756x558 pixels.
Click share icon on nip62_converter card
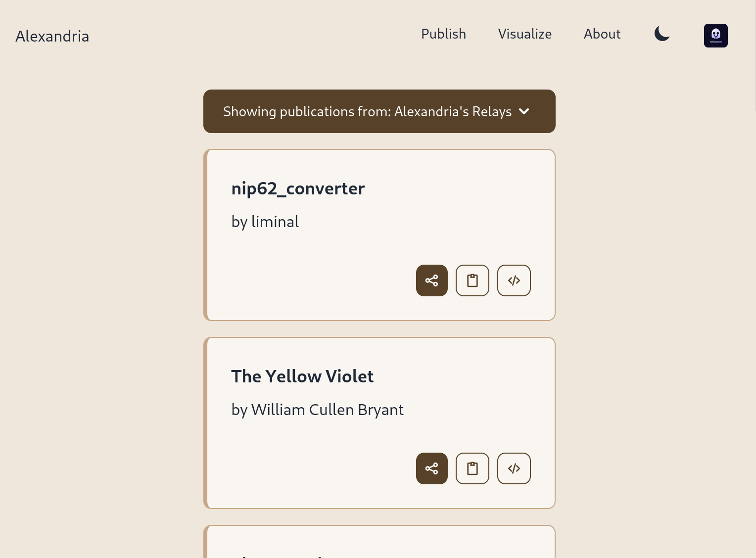(431, 280)
